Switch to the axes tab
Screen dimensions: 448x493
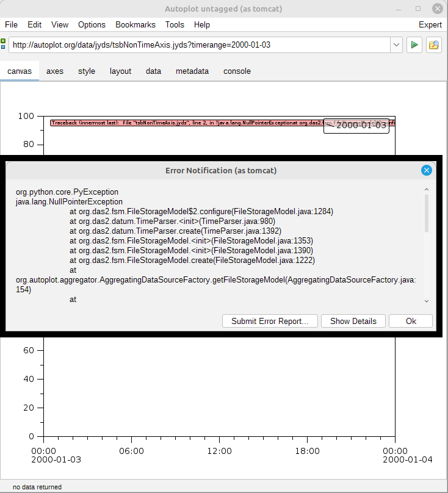tap(55, 71)
